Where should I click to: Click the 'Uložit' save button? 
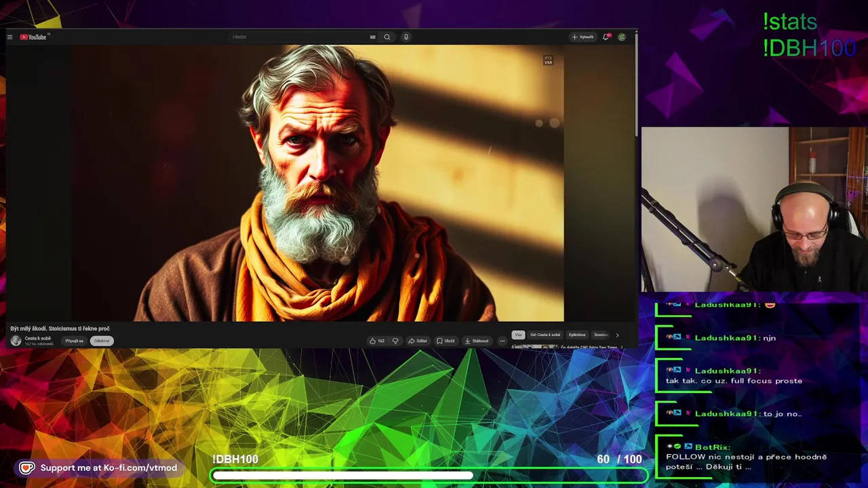[446, 341]
